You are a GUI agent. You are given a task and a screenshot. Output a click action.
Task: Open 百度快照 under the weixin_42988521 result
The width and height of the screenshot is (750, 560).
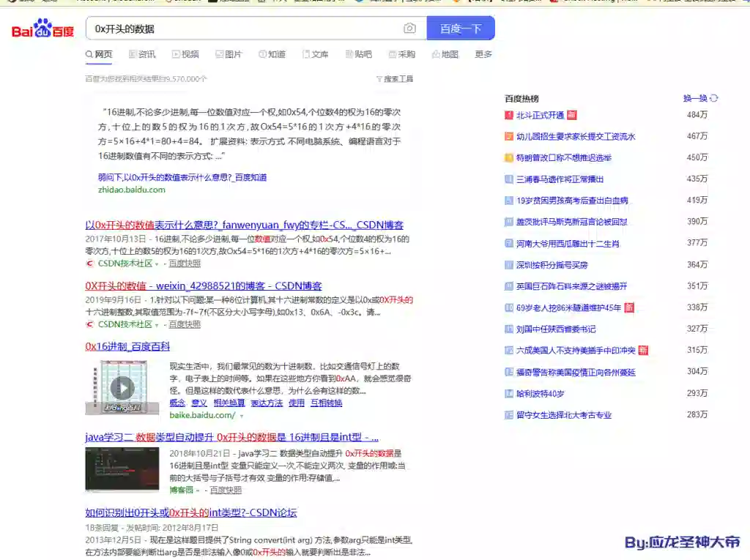click(185, 324)
